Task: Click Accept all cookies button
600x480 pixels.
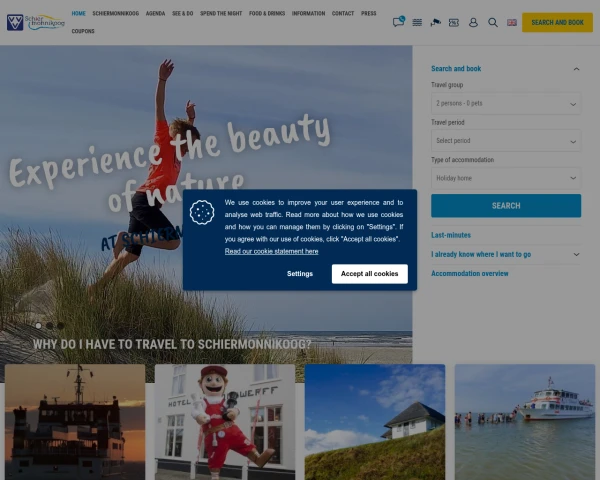Action: pos(369,273)
